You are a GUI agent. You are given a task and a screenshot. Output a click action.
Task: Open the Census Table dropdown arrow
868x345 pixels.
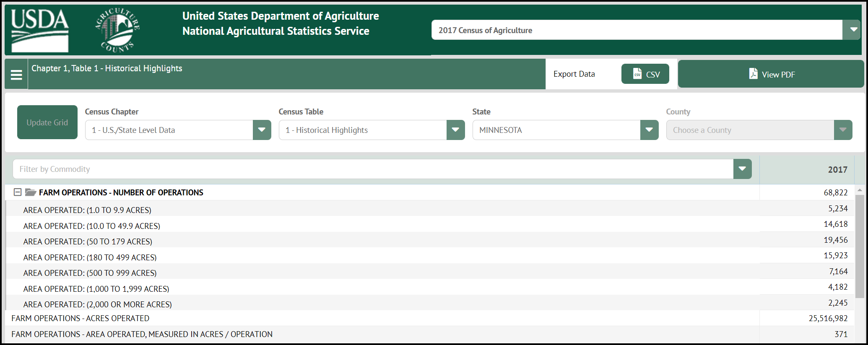(455, 130)
